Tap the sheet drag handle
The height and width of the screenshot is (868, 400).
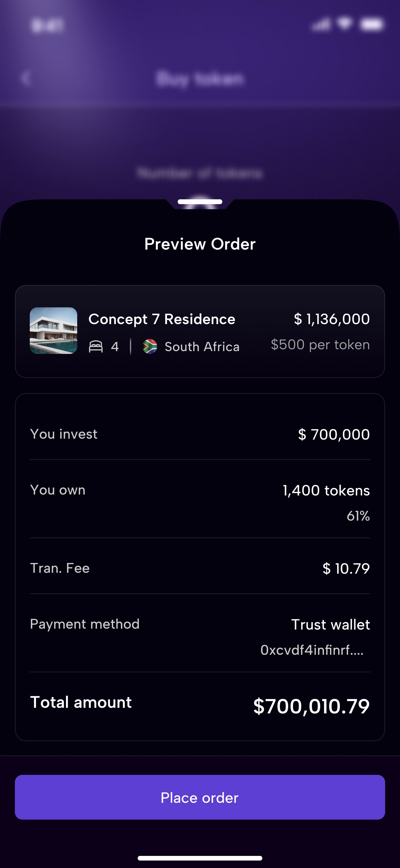200,202
